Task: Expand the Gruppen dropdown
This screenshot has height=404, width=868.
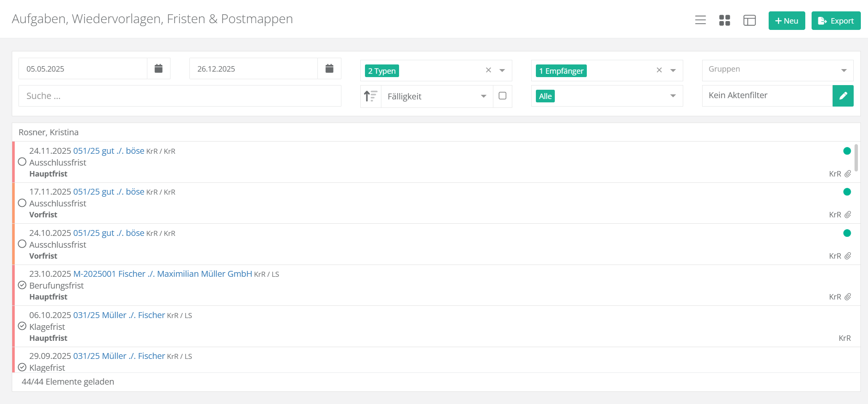Action: pyautogui.click(x=844, y=70)
